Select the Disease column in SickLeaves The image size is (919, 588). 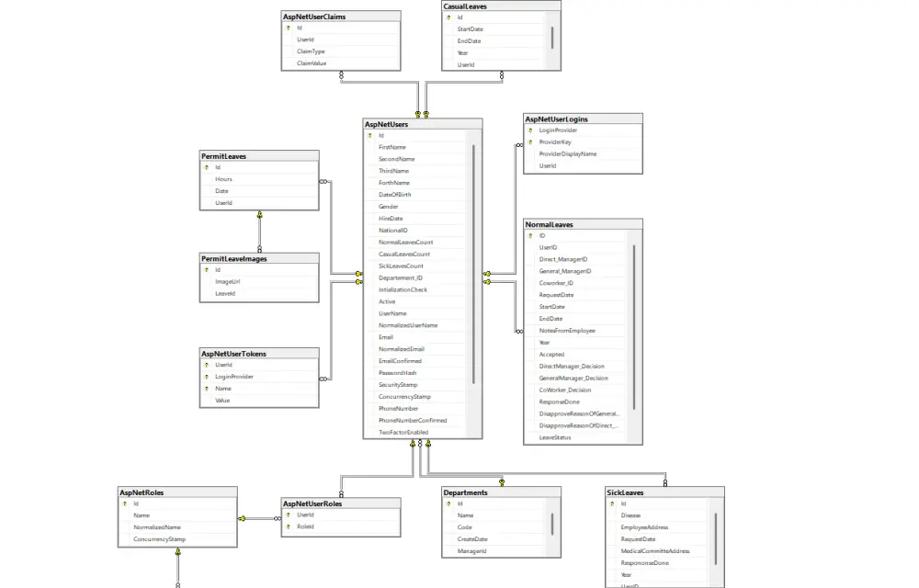631,515
